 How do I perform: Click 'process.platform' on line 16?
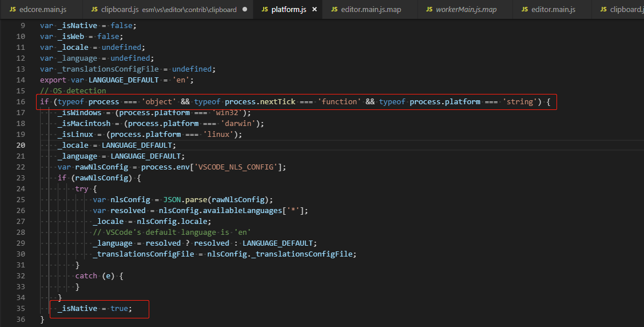point(445,101)
